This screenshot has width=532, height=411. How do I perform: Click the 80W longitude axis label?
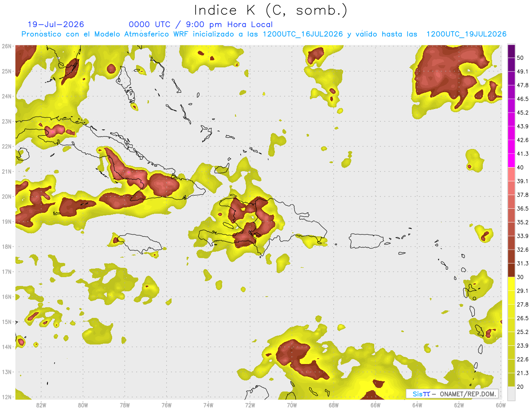tap(83, 405)
